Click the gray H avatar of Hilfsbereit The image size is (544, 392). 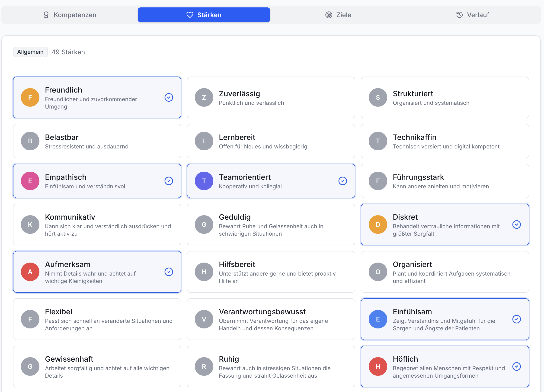pos(204,272)
